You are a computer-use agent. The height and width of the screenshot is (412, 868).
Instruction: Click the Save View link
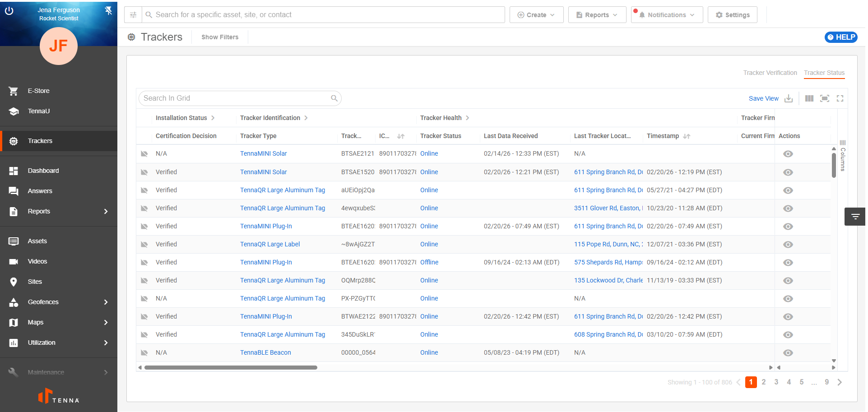tap(763, 98)
